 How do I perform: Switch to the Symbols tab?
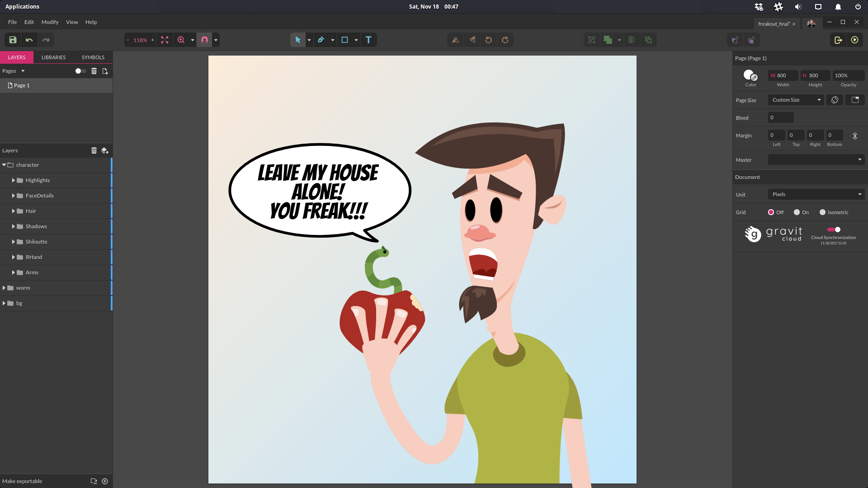point(93,57)
